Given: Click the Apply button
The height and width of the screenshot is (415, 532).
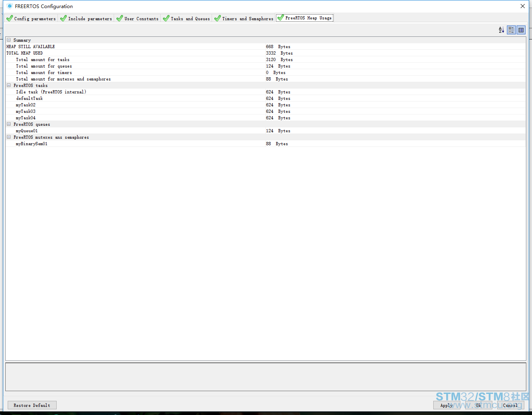Looking at the screenshot, I should pos(447,405).
